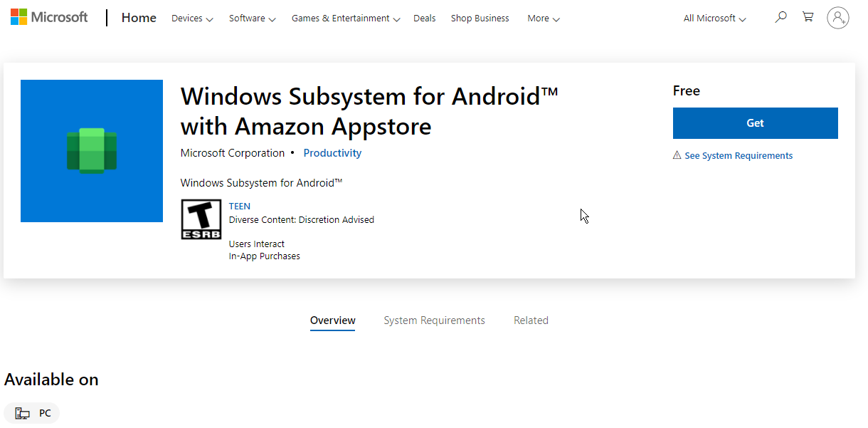Expand the Games & Entertainment menu
Viewport: 868px width, 428px height.
346,19
